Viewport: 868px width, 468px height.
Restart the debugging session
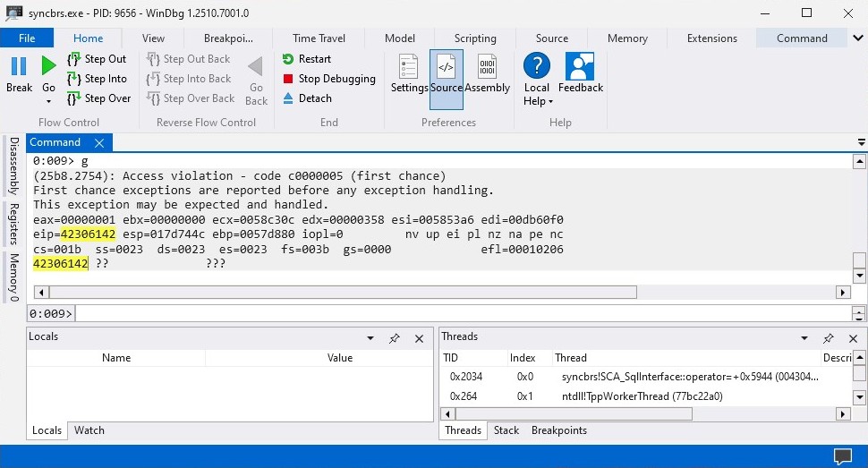(x=307, y=59)
